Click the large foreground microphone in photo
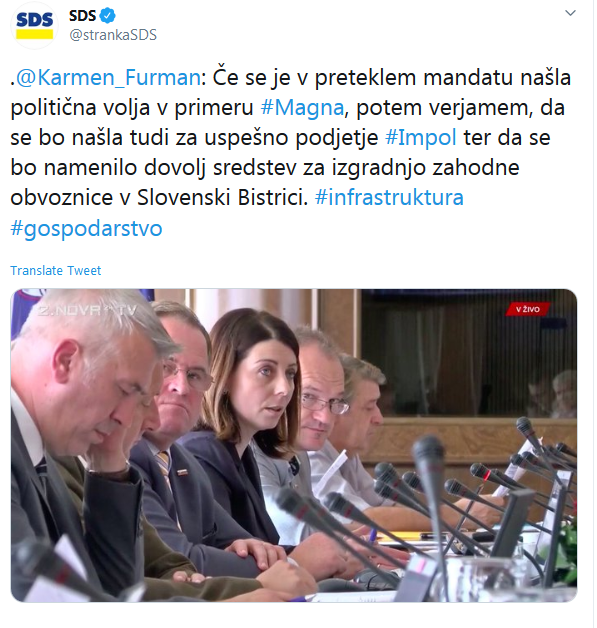Image resolution: width=597 pixels, height=628 pixels. 429,501
